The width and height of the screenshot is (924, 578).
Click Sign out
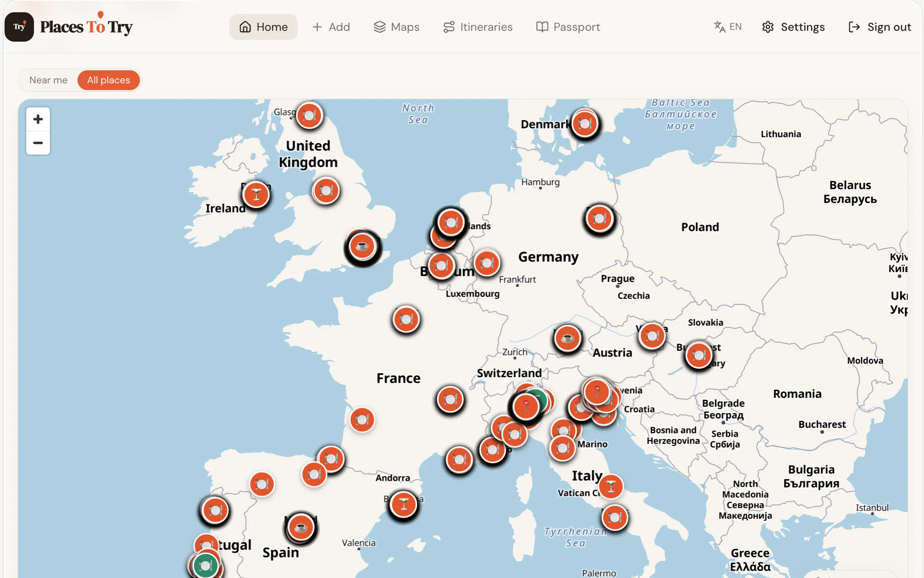(x=880, y=27)
